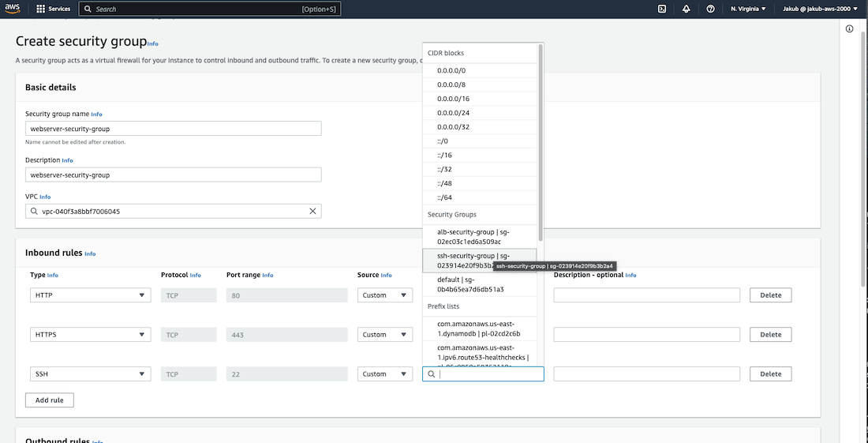Pick the ::/0 IPv6 CIDR option
The image size is (868, 443).
tap(443, 141)
